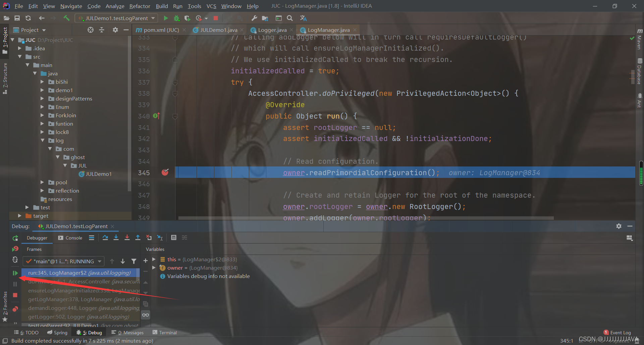Click Stop red square in debug sidebar
This screenshot has height=345, width=644.
point(15,295)
